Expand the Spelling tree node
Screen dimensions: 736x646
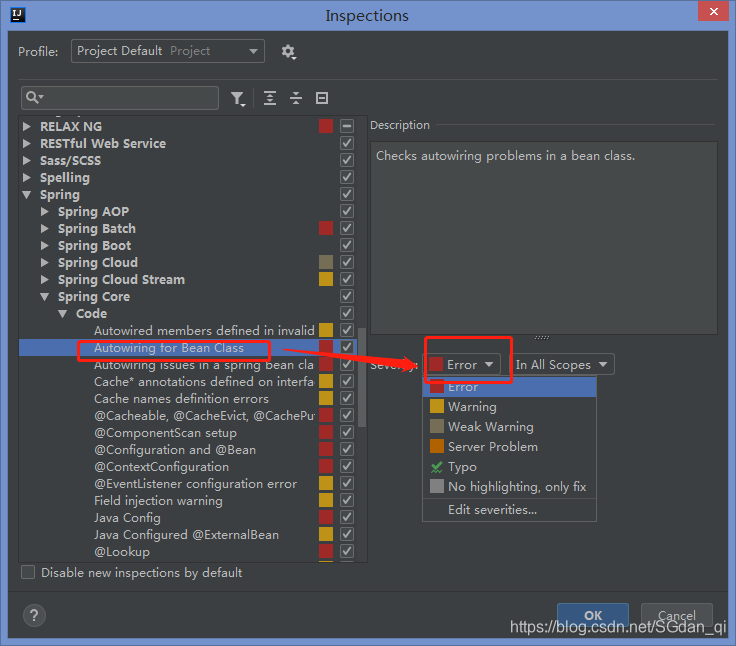[27, 177]
